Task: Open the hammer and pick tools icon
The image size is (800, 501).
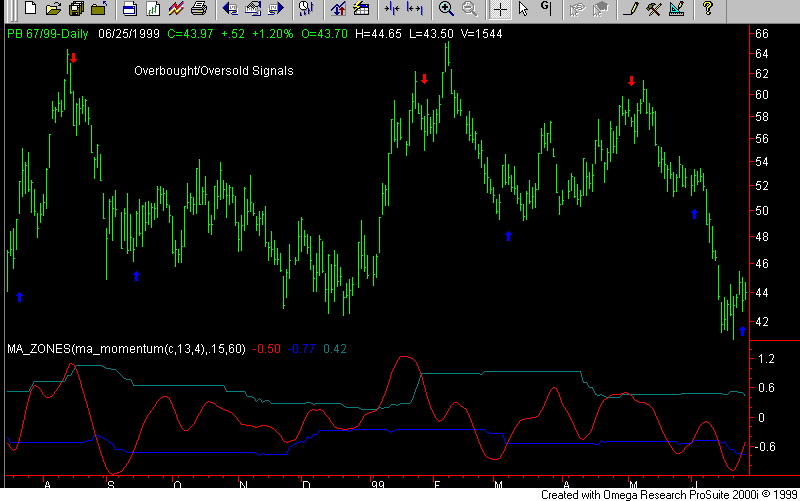Action: coord(654,8)
